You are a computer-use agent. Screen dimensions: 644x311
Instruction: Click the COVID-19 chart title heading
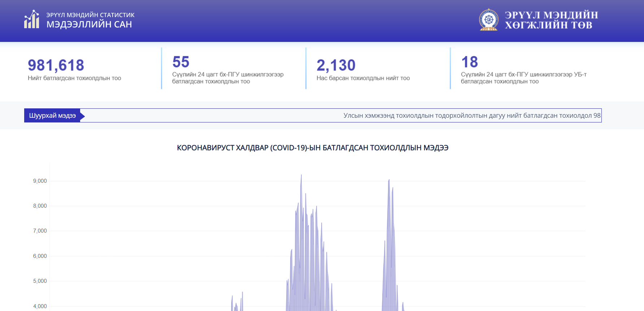pos(313,148)
